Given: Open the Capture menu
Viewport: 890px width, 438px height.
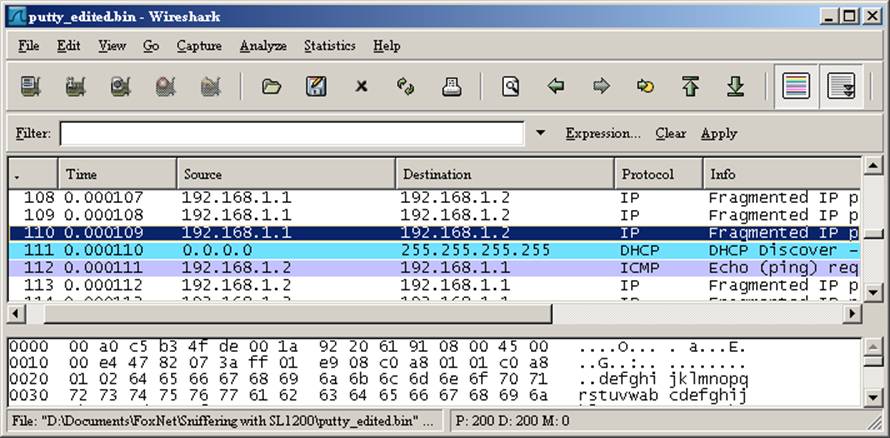Looking at the screenshot, I should pos(199,46).
